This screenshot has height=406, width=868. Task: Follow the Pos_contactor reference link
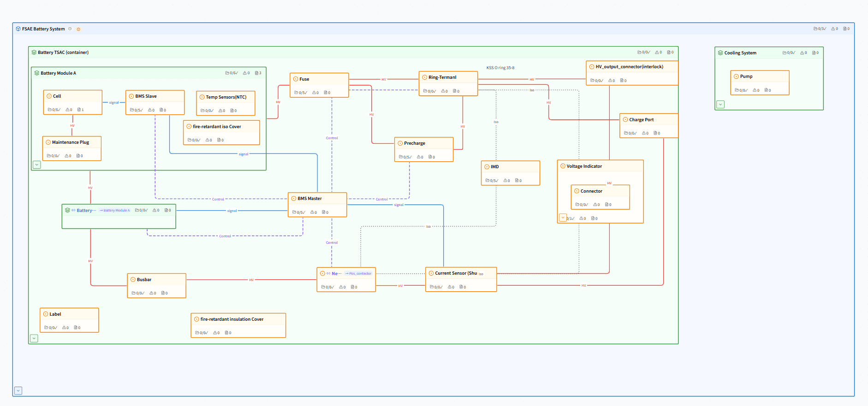click(358, 274)
